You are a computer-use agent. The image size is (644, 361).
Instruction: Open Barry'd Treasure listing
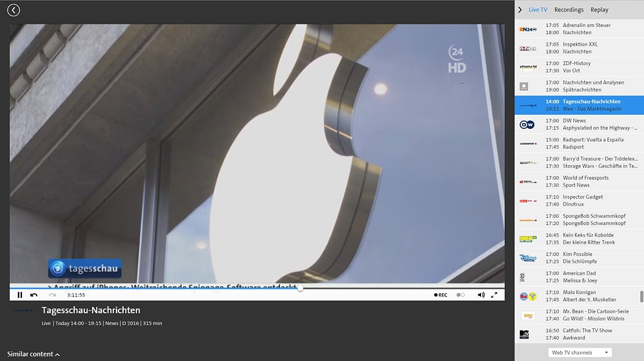[600, 159]
